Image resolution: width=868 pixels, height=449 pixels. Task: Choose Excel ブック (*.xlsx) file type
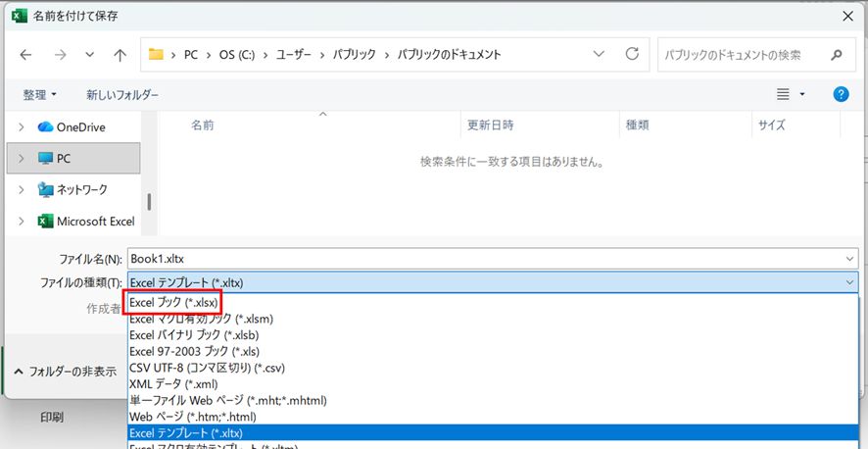pos(173,303)
